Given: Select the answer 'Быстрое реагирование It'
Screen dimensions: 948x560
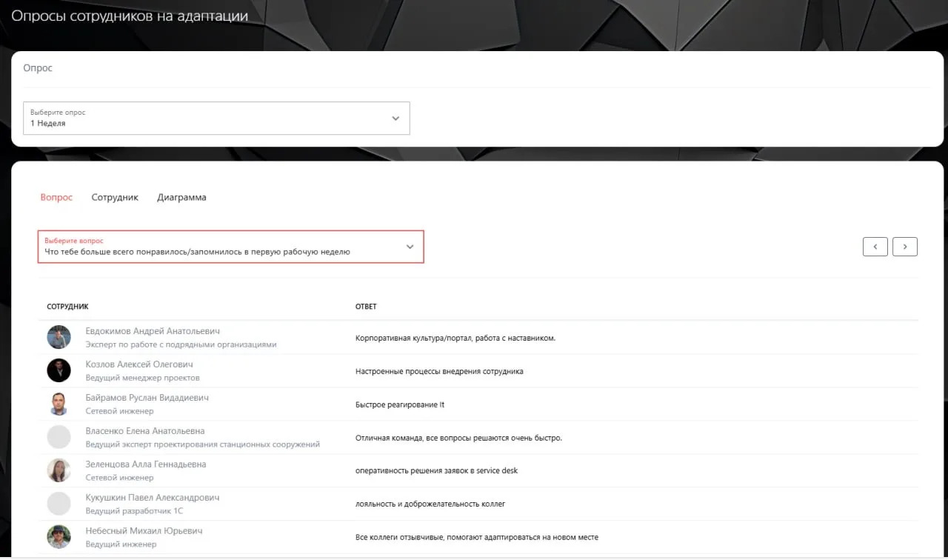Looking at the screenshot, I should click(x=400, y=405).
